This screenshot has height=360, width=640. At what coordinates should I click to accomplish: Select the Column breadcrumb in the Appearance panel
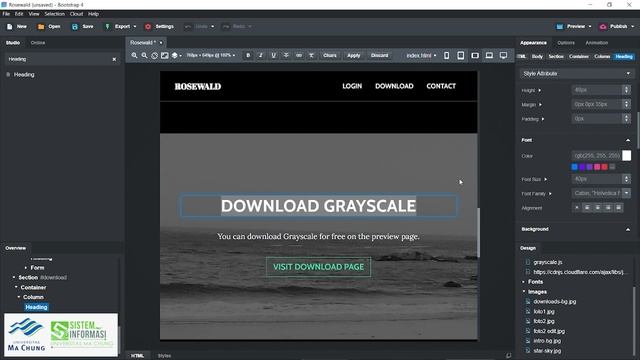point(602,57)
